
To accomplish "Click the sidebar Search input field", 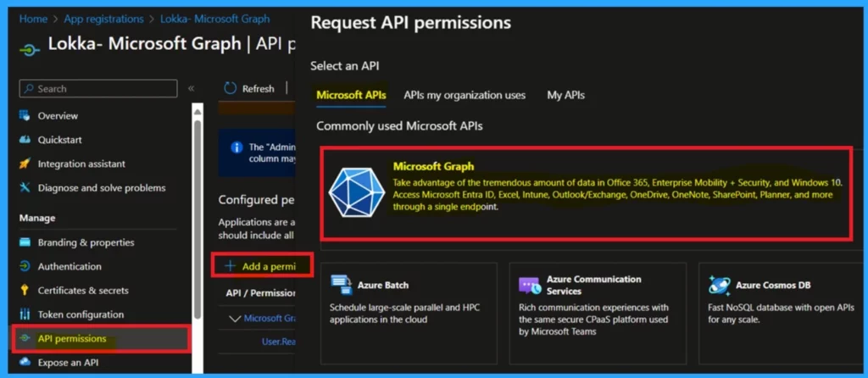I will [98, 88].
